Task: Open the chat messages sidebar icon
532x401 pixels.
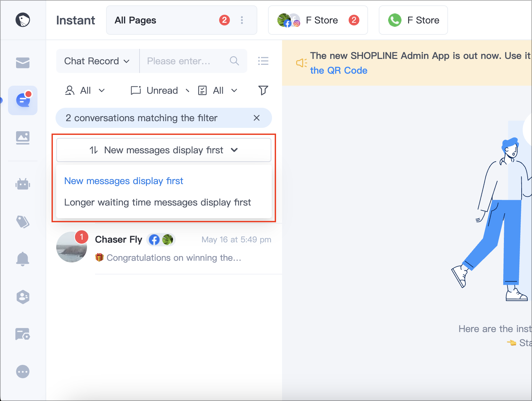Action: (23, 100)
